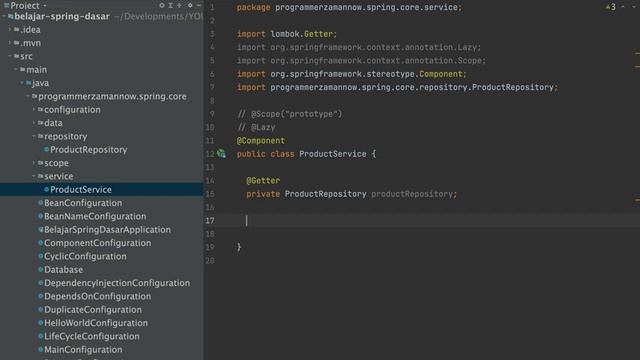The width and height of the screenshot is (640, 360).
Task: Collapse the programmerzamannow.spring.core package
Action: coord(28,96)
